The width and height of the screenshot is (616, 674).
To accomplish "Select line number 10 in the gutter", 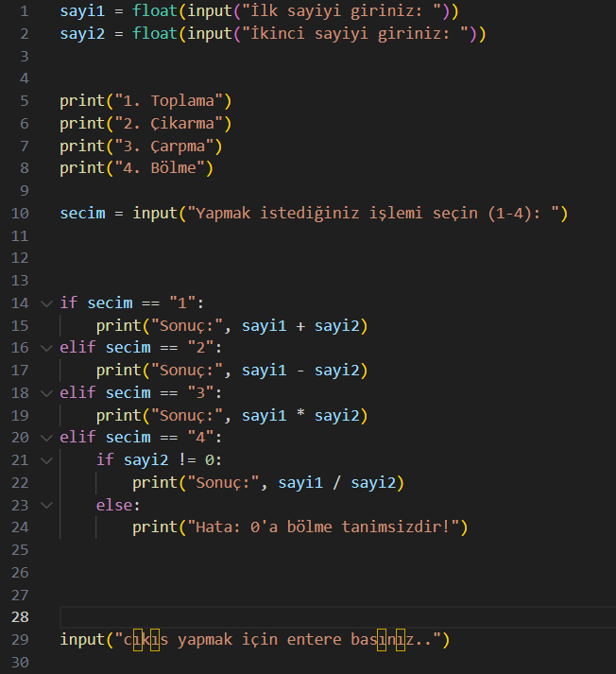I will coord(21,214).
